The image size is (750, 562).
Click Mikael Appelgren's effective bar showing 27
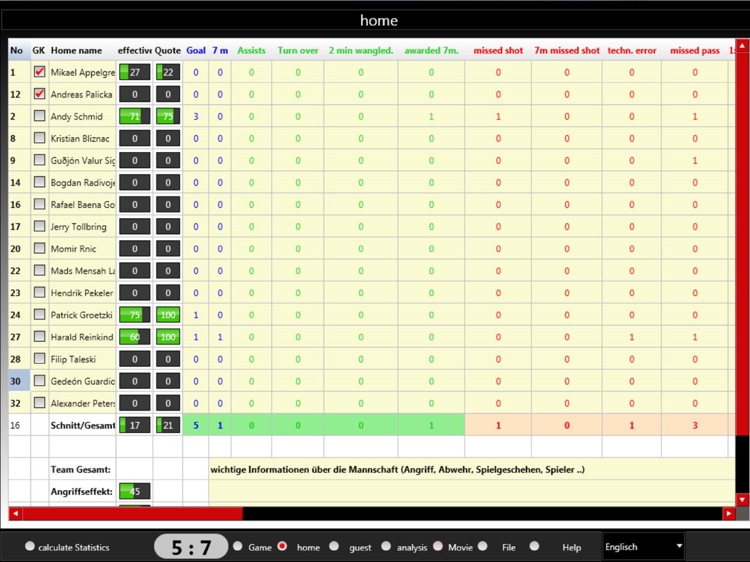click(134, 72)
